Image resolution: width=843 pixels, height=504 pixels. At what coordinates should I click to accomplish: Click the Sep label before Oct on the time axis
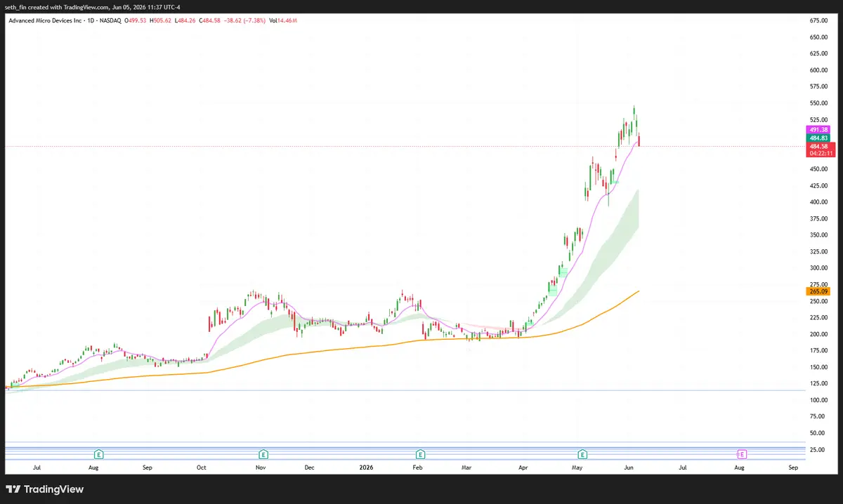[x=147, y=466]
